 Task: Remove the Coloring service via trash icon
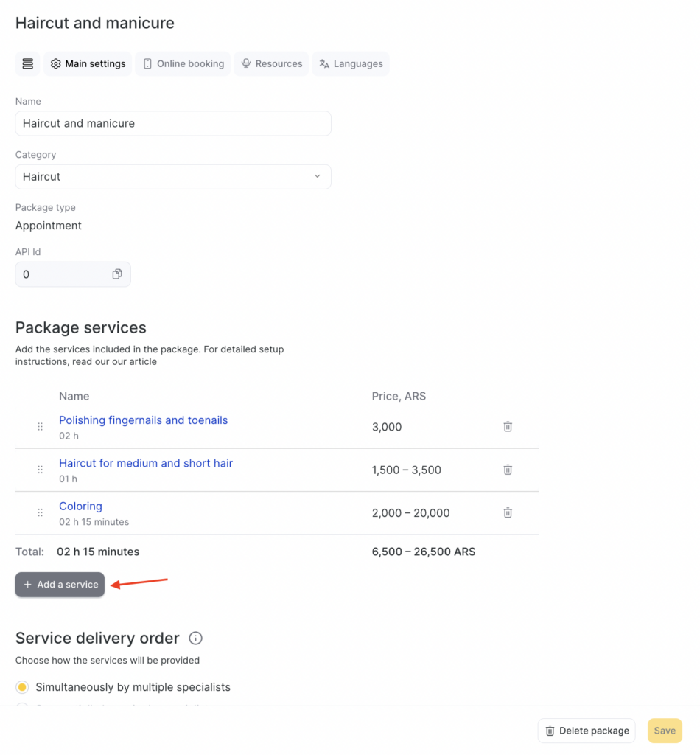508,512
